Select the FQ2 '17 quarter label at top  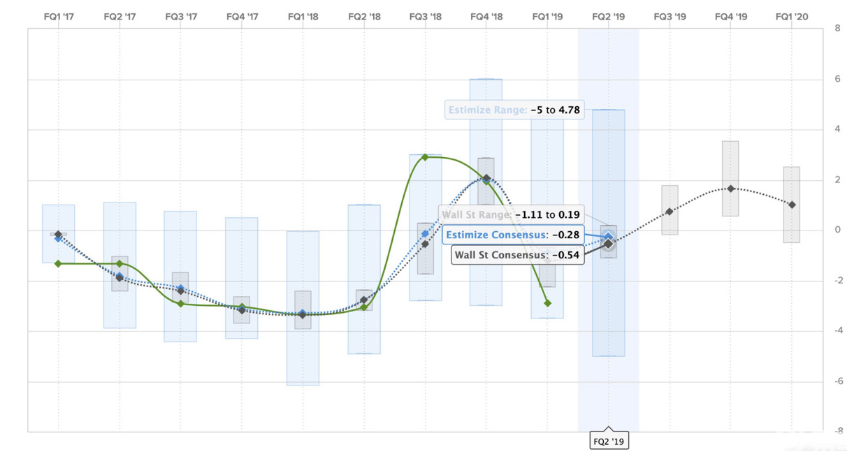pos(120,17)
